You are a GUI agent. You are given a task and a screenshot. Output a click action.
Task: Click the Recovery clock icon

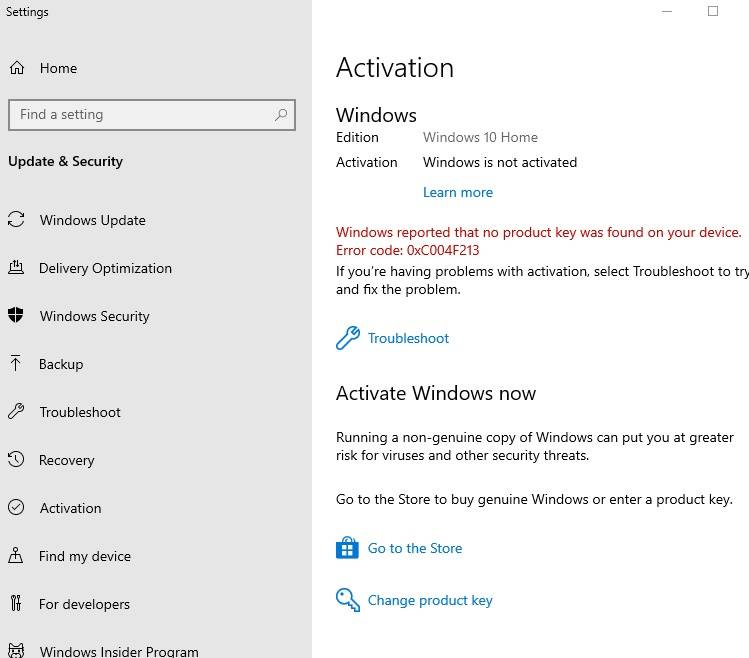coord(16,459)
